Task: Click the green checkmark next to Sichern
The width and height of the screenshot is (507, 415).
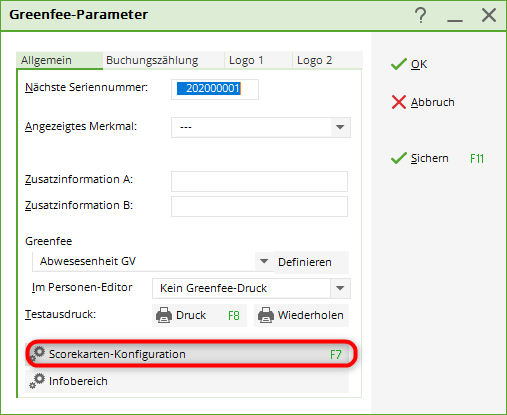Action: (399, 158)
